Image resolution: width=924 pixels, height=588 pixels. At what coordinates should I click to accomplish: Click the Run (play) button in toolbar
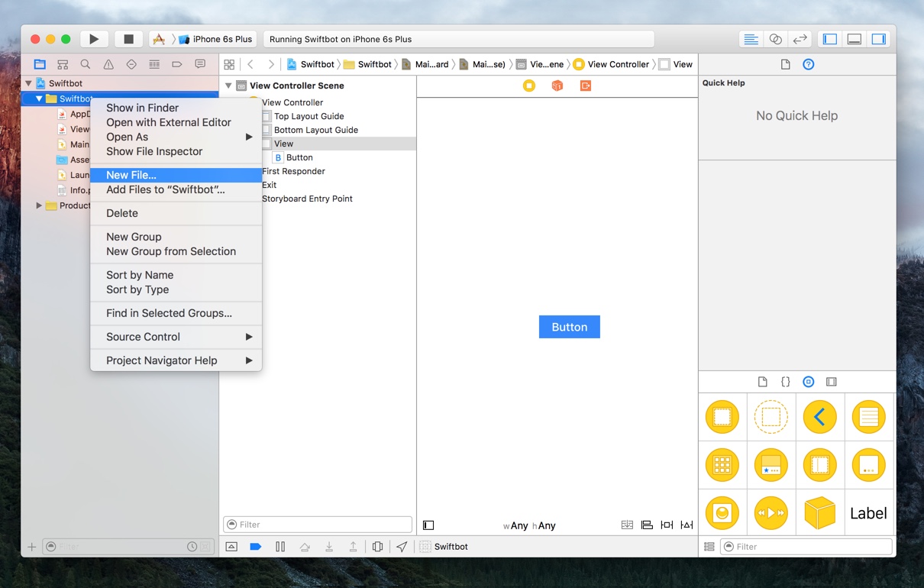click(x=93, y=39)
